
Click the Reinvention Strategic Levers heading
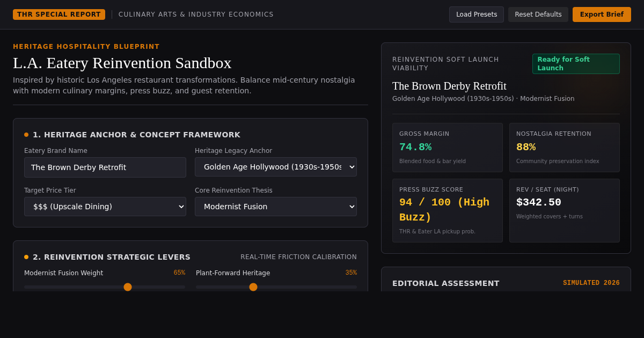pyautogui.click(x=112, y=257)
